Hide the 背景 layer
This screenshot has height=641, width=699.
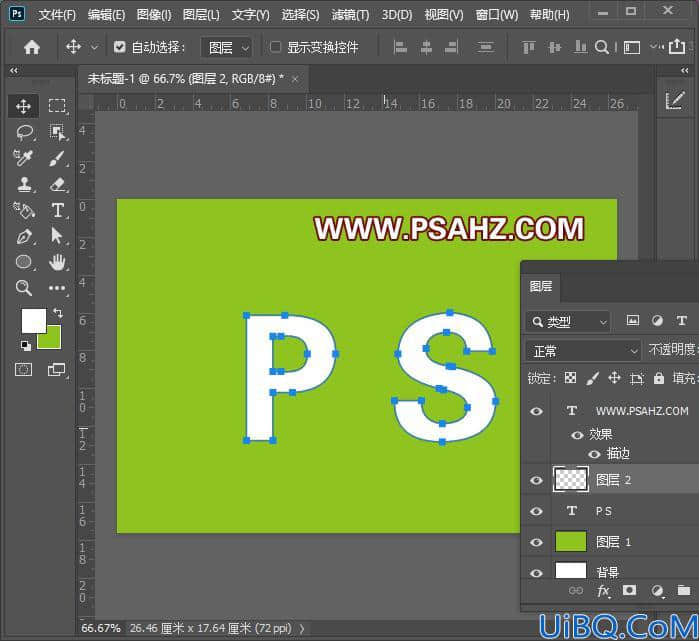(x=537, y=573)
